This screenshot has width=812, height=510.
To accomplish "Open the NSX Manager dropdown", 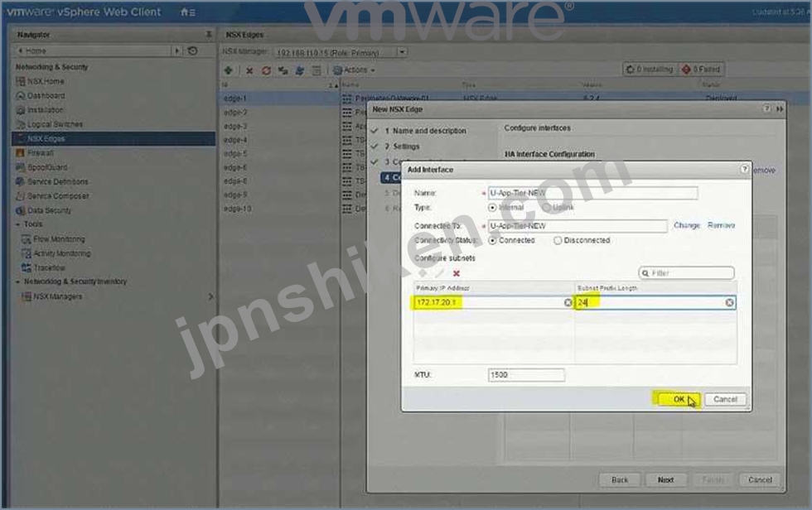I will point(402,51).
